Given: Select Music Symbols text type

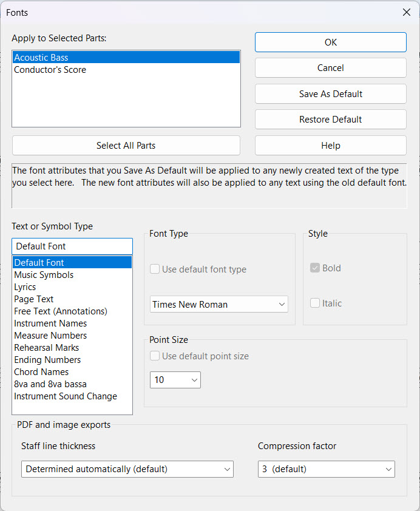Looking at the screenshot, I should tap(44, 275).
